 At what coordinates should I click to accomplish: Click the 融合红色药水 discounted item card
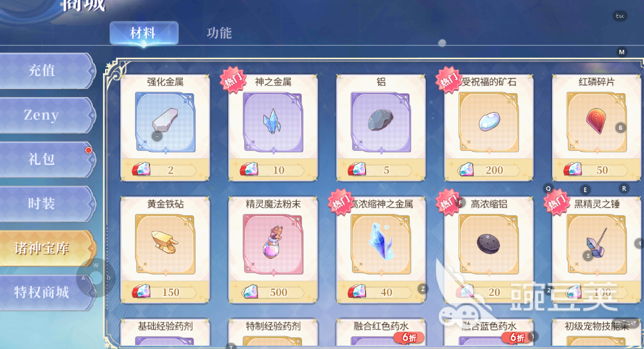(381, 332)
